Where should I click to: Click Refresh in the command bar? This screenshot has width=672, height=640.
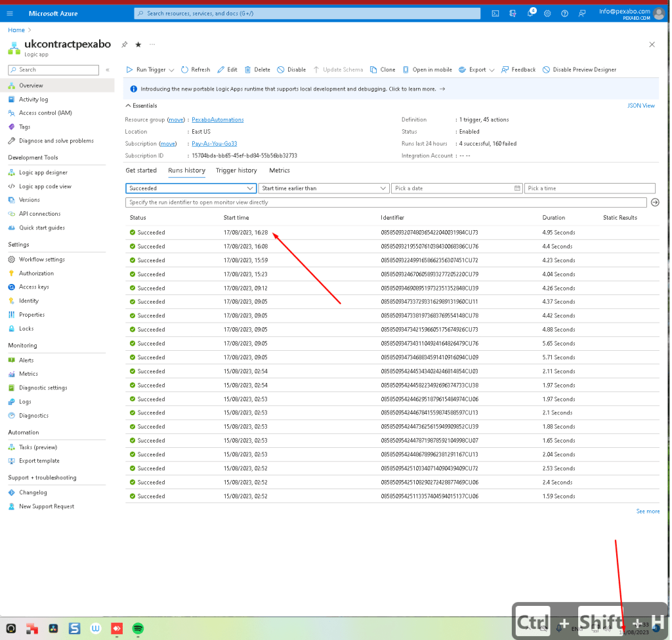pos(196,70)
